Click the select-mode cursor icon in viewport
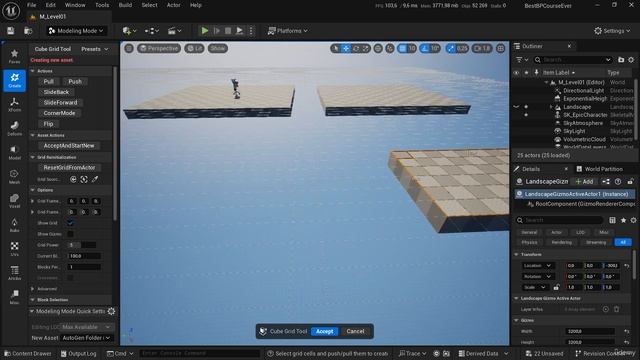This screenshot has width=640, height=360. [336, 48]
